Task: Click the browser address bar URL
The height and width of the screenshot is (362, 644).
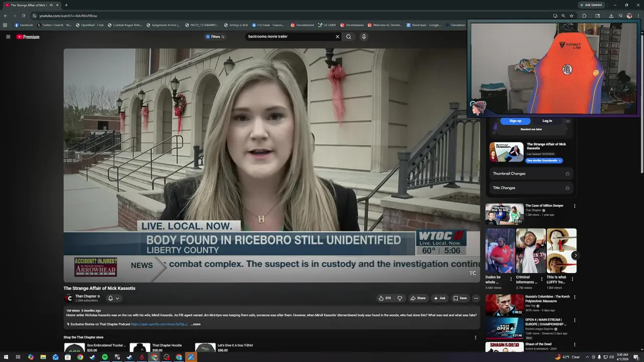Action: click(68, 16)
